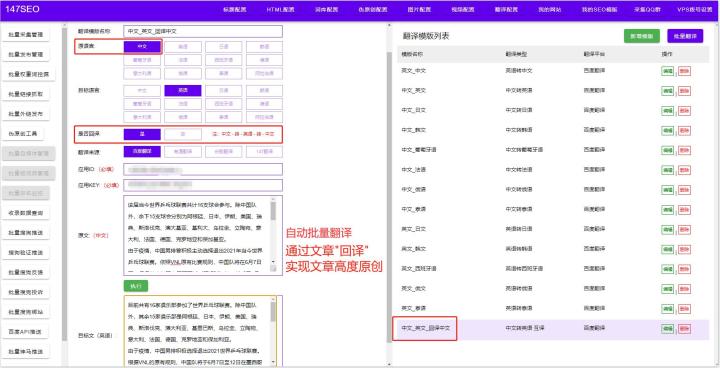The image size is (720, 368).
Task: Open 批量搜狗绑站 in the sidebar
Action: point(26,312)
